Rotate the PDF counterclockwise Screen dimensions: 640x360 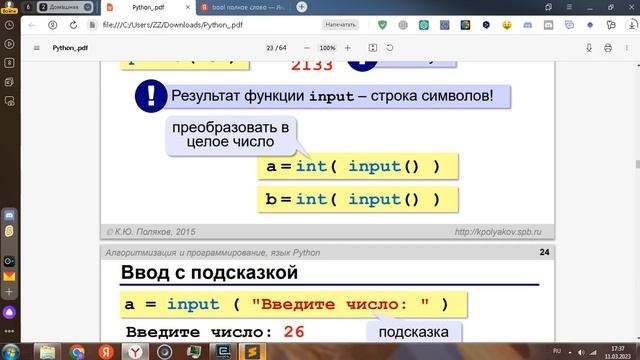tap(390, 48)
